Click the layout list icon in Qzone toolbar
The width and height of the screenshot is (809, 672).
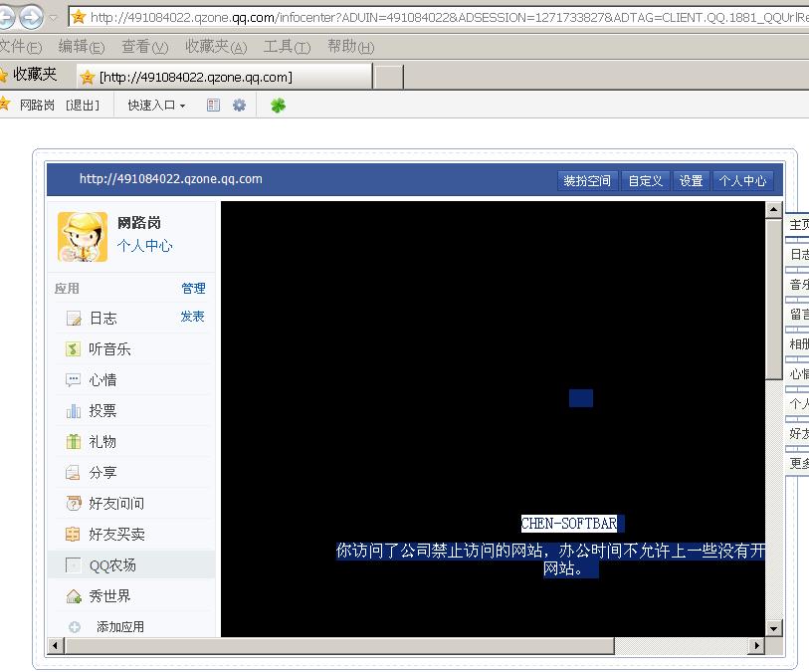213,106
